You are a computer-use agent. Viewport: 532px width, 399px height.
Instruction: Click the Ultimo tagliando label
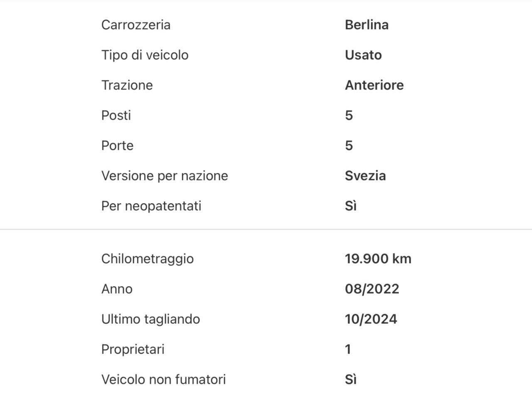(x=150, y=319)
